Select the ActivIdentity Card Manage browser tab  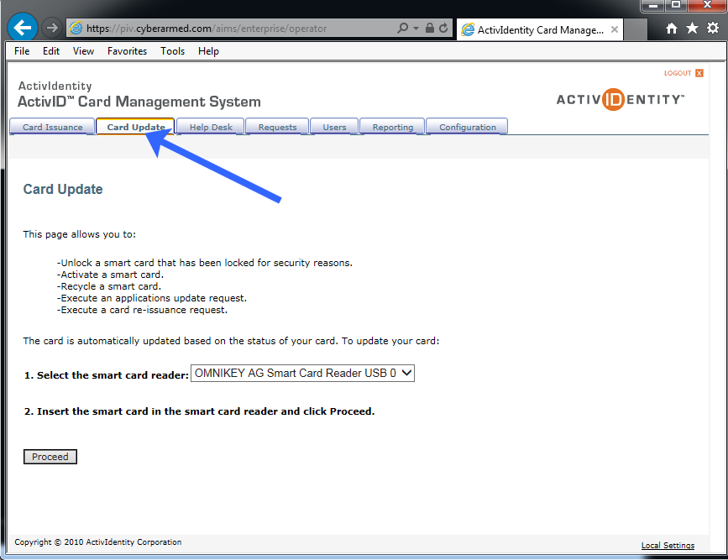coord(540,29)
